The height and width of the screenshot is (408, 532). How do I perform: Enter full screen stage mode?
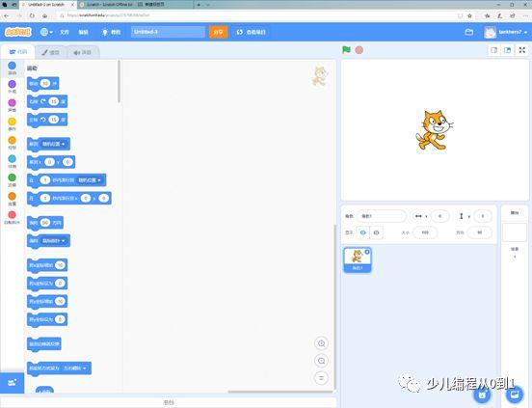click(x=522, y=50)
